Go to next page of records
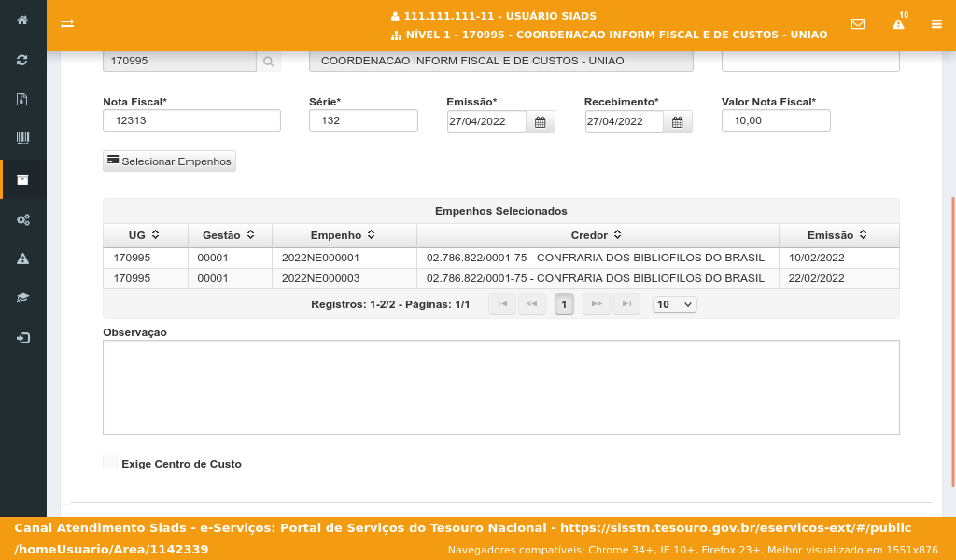The image size is (956, 560). pyautogui.click(x=597, y=304)
